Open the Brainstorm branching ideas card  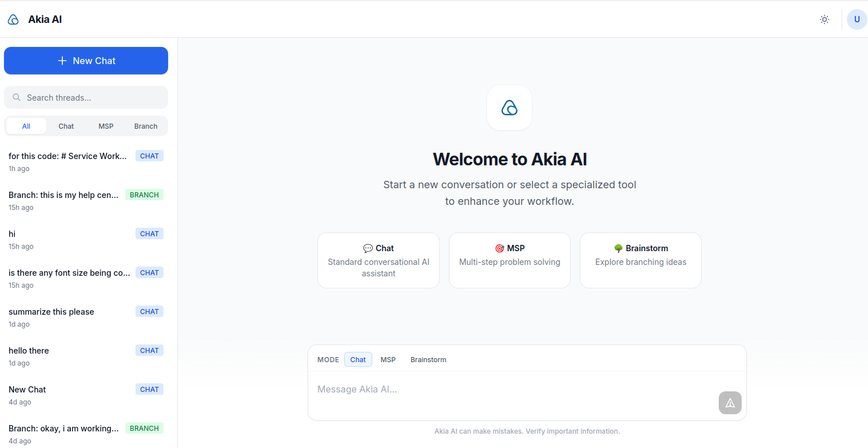tap(640, 260)
